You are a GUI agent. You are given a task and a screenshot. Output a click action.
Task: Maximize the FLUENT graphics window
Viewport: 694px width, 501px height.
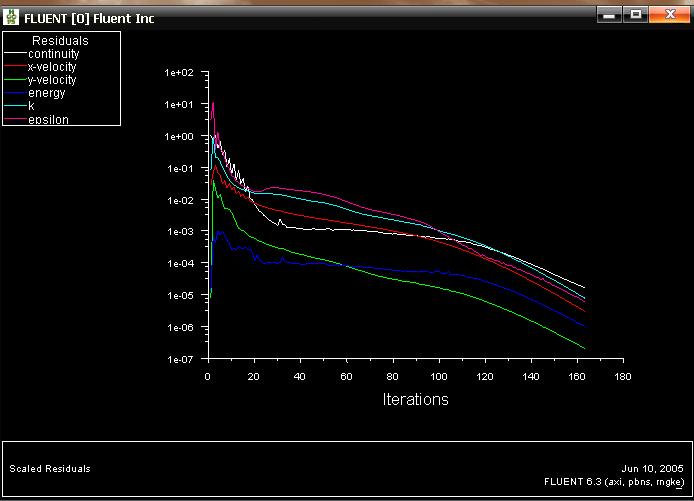[636, 15]
